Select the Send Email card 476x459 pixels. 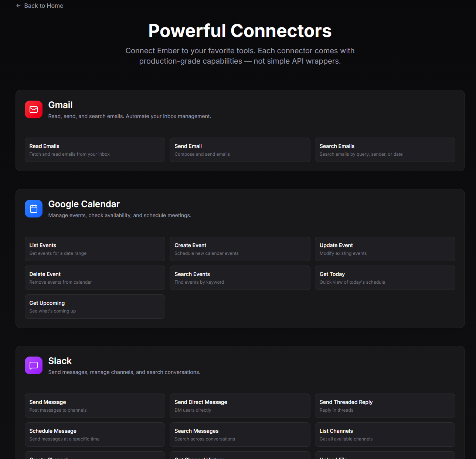point(240,150)
